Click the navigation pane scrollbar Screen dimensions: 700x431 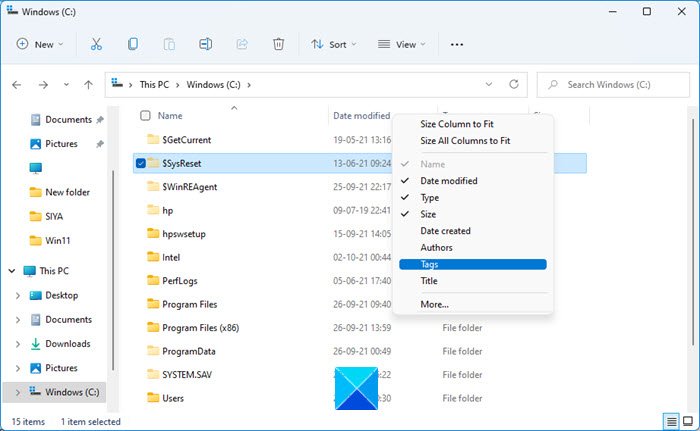coord(113,270)
